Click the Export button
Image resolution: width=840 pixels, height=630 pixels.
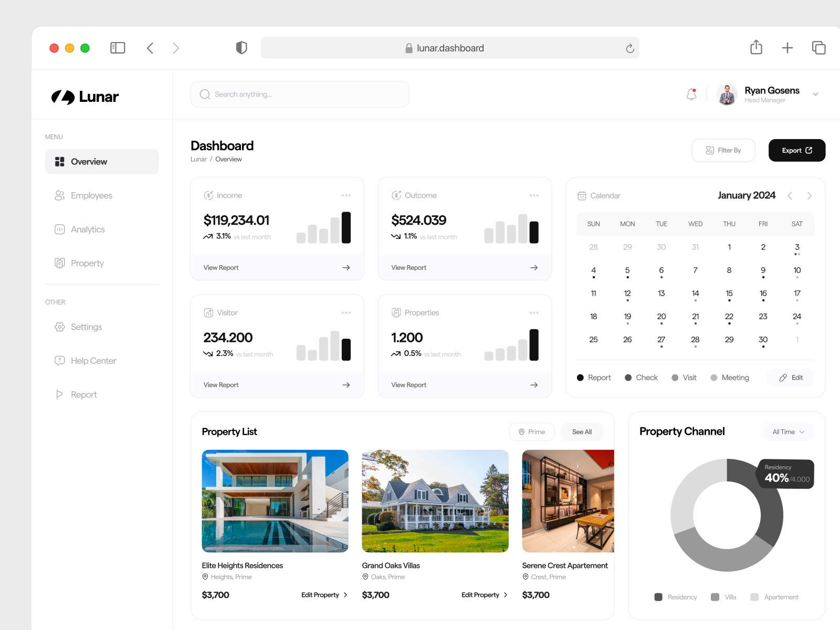(x=796, y=150)
